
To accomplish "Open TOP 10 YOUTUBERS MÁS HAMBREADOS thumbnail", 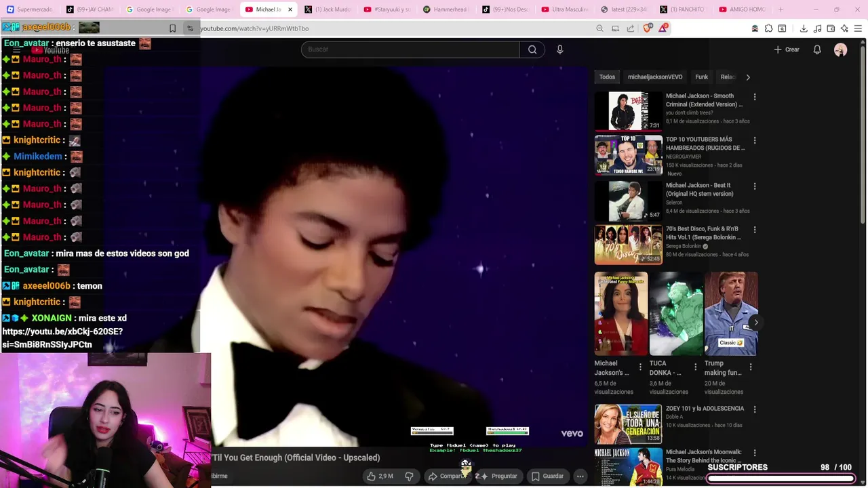I will pos(629,155).
